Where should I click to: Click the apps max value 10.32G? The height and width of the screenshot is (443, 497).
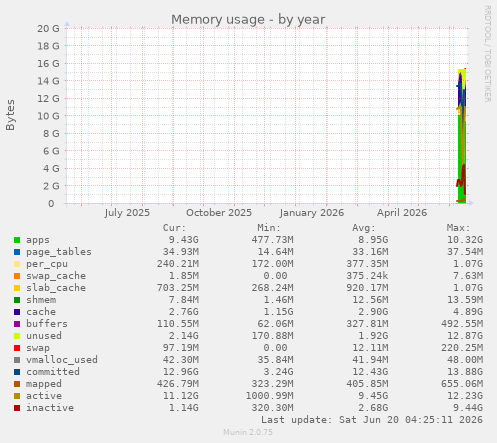(465, 240)
